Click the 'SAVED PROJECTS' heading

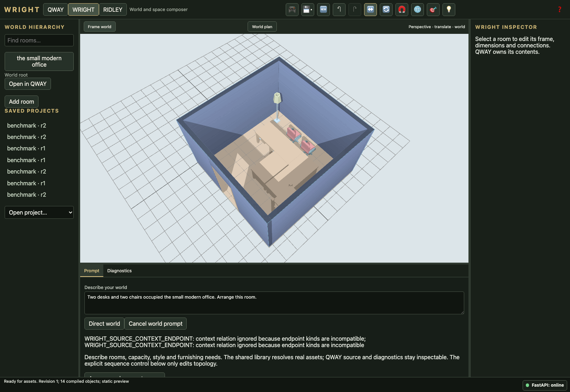click(x=32, y=111)
